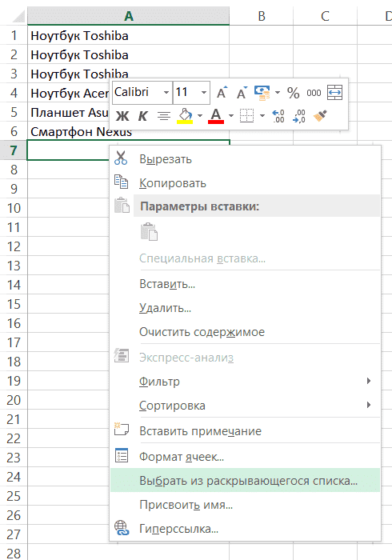
Task: Select column A header
Action: point(129,16)
